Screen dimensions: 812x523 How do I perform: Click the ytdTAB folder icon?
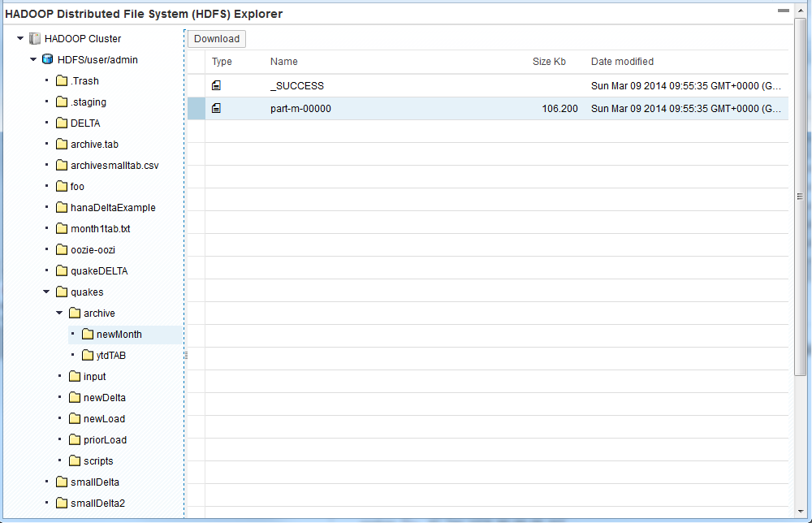click(x=88, y=355)
